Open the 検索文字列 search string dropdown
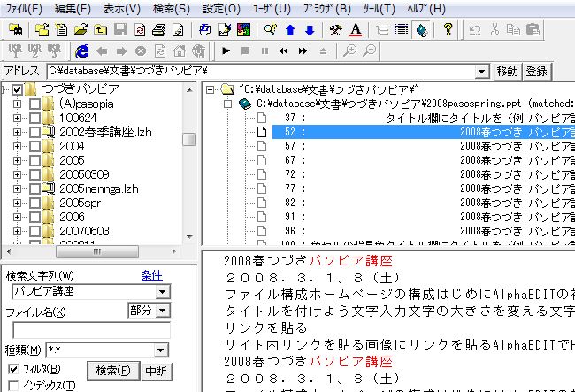Image resolution: width=575 pixels, height=392 pixels. [x=161, y=291]
